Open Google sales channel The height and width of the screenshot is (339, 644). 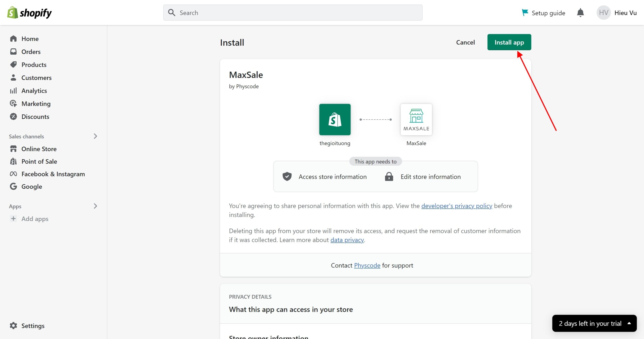(32, 187)
